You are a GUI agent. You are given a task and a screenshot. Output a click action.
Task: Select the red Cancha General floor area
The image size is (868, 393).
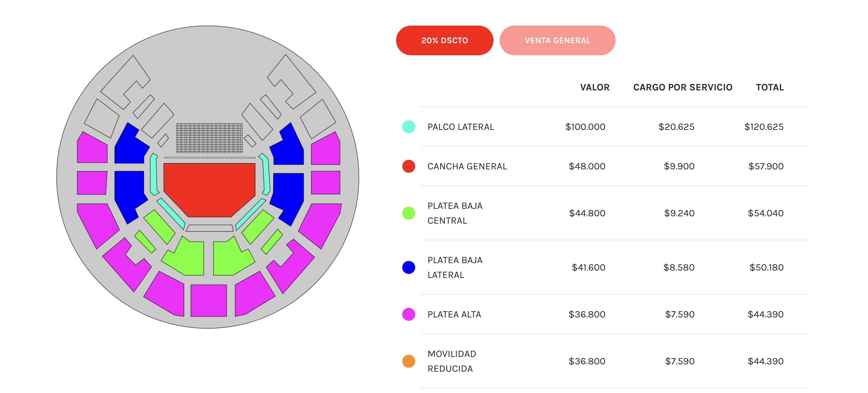(209, 187)
